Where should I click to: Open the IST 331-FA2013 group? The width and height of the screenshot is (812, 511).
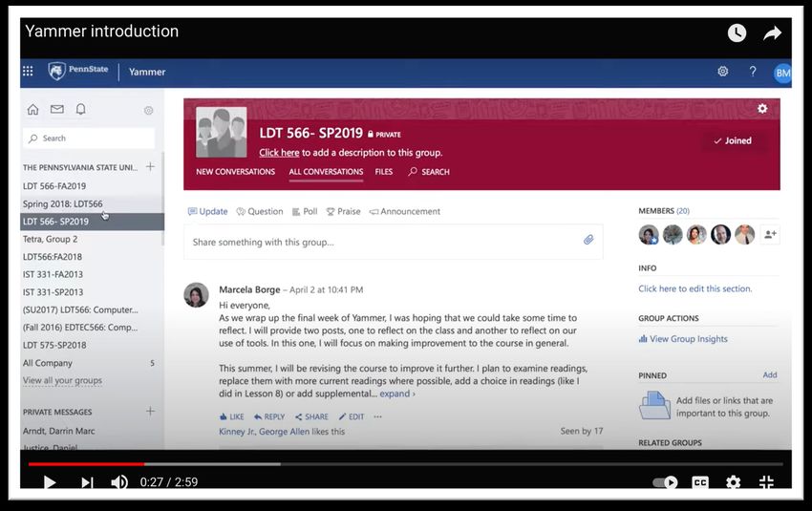click(53, 274)
